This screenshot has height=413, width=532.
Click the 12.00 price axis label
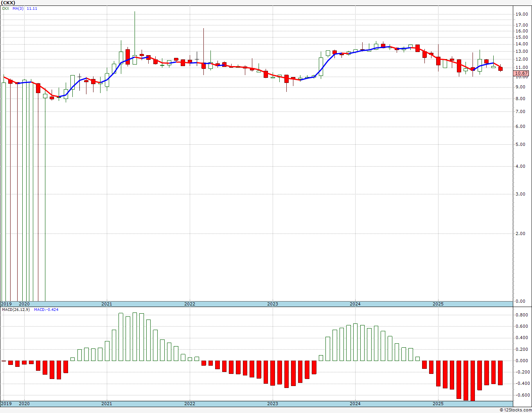tap(521, 59)
